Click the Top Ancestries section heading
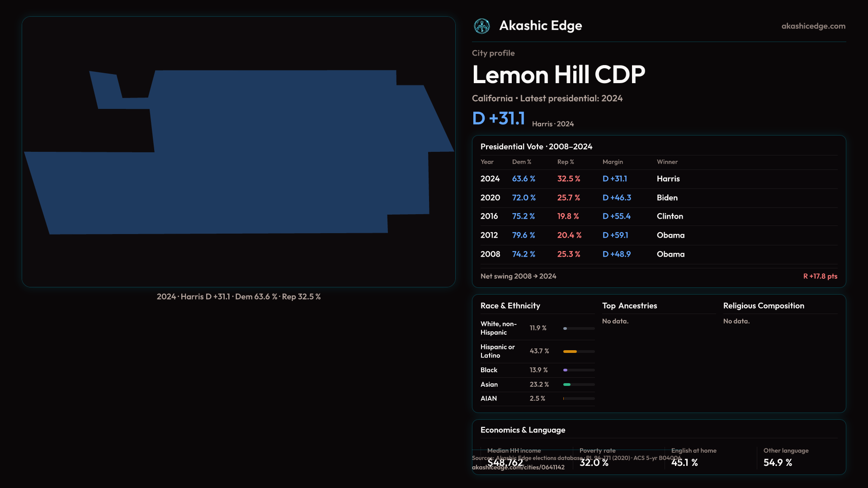 pos(629,306)
